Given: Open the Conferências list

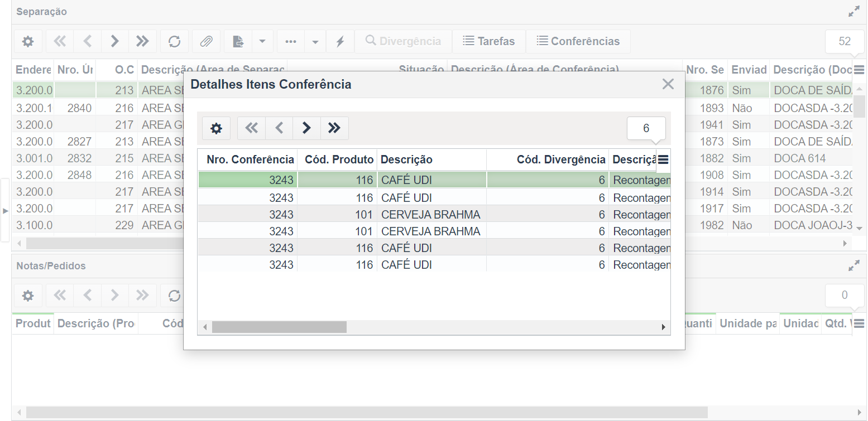Looking at the screenshot, I should tap(578, 41).
